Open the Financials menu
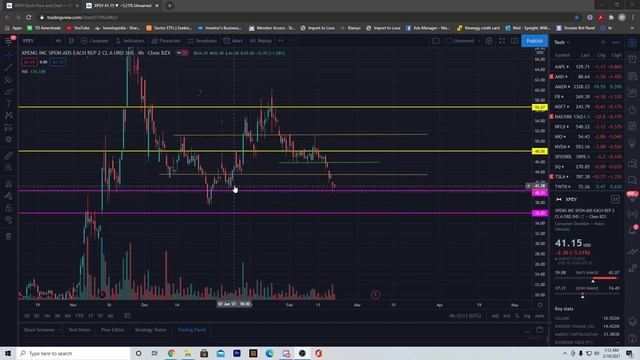Screen dimensions: 640x360 click(x=166, y=41)
